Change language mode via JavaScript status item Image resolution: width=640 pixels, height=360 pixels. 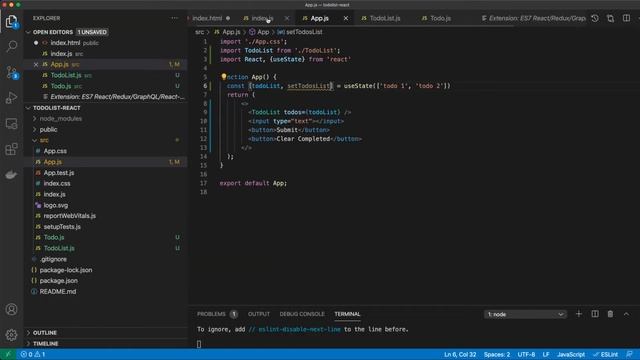click(571, 354)
